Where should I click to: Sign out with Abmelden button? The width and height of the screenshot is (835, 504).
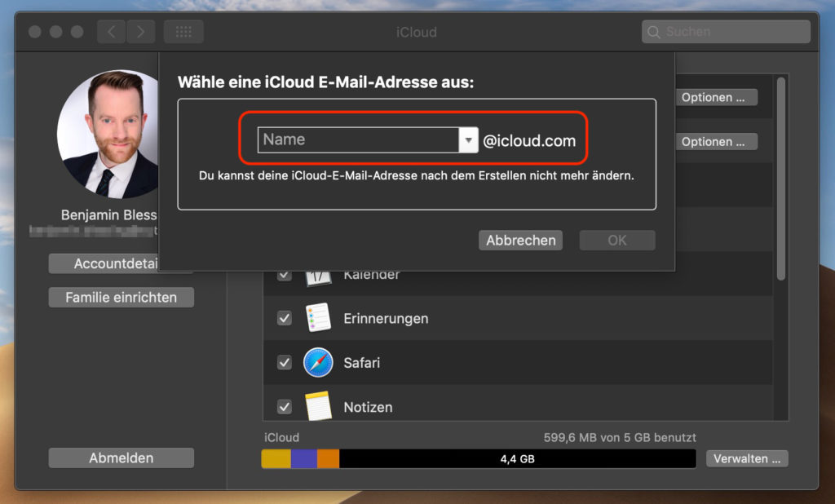pos(121,458)
